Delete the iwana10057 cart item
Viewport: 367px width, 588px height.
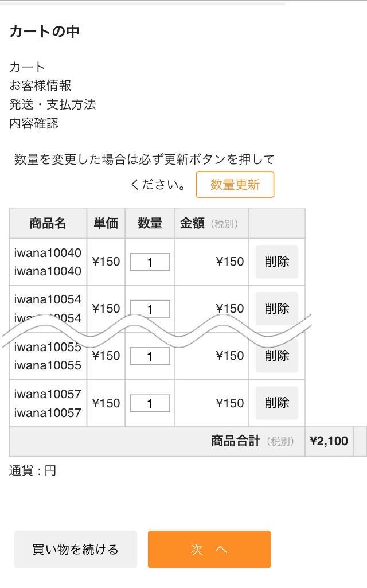pos(276,403)
